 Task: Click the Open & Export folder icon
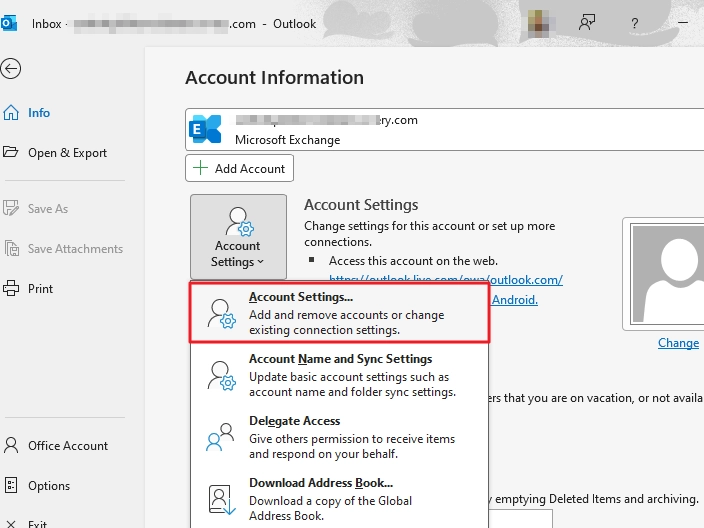tap(11, 152)
